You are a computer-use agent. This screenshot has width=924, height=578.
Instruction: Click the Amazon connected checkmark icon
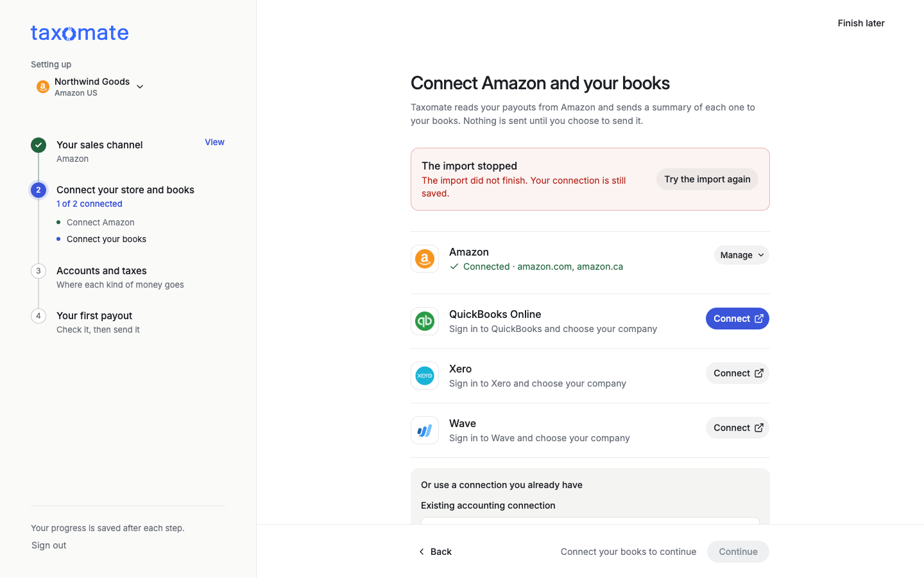pos(454,267)
